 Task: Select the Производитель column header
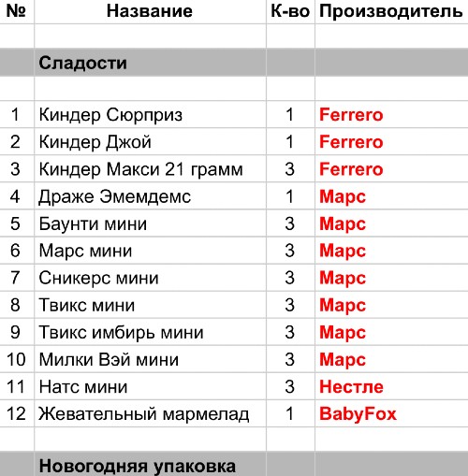tap(391, 11)
